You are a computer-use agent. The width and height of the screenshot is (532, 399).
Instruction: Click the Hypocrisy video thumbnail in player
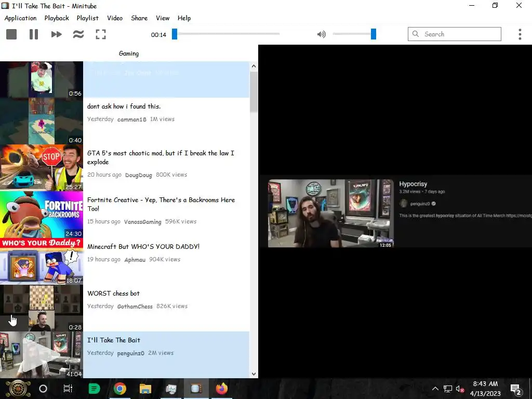(x=331, y=213)
